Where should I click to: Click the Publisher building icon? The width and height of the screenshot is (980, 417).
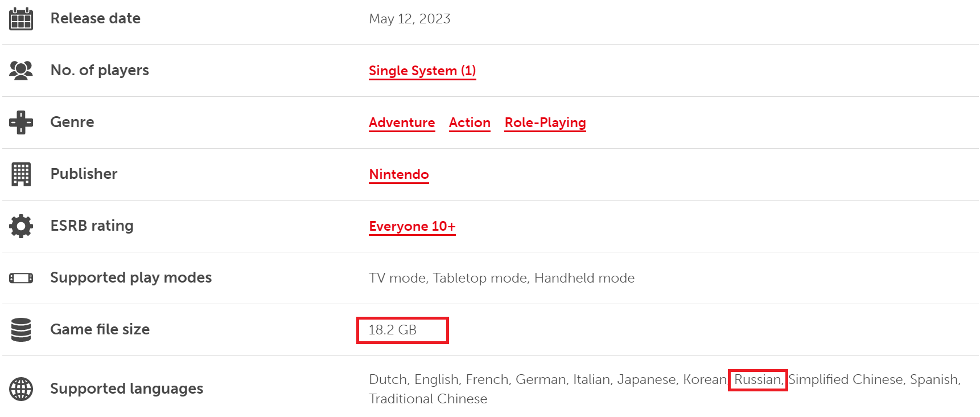point(21,174)
